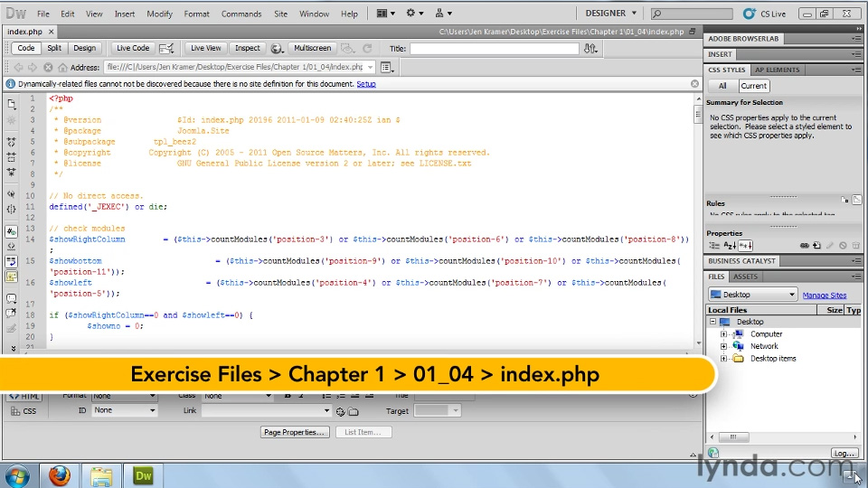The height and width of the screenshot is (488, 868).
Task: Click the Open Documents icon in coding toolbar
Action: pos(11,100)
